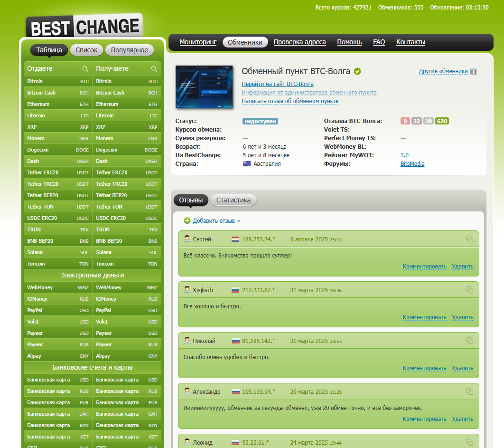Select Dogecoin DOGE in the Получаете column

127,150
